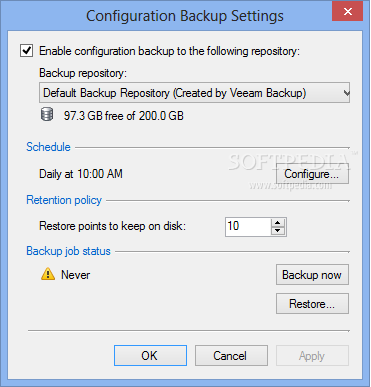
Task: Click the database disk space icon
Action: tap(47, 115)
